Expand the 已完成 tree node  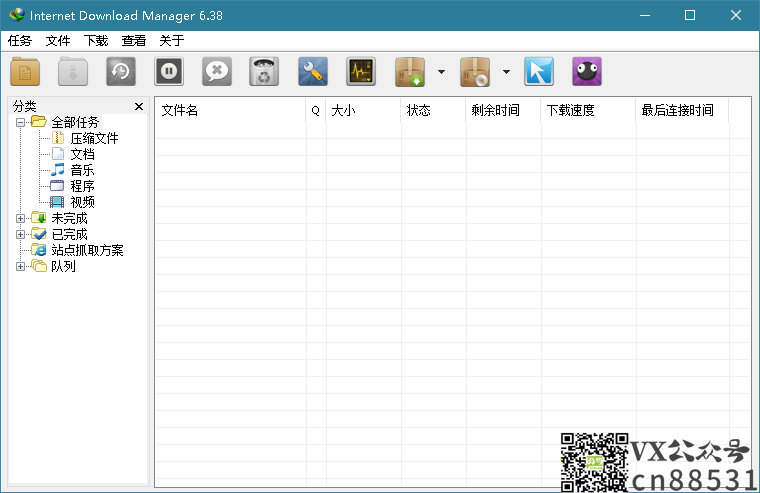[x=20, y=234]
